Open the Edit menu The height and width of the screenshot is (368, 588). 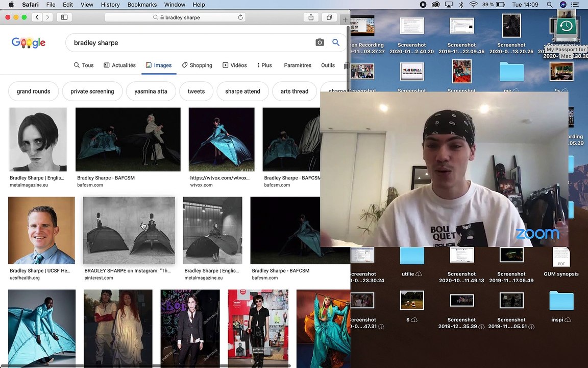click(x=68, y=5)
